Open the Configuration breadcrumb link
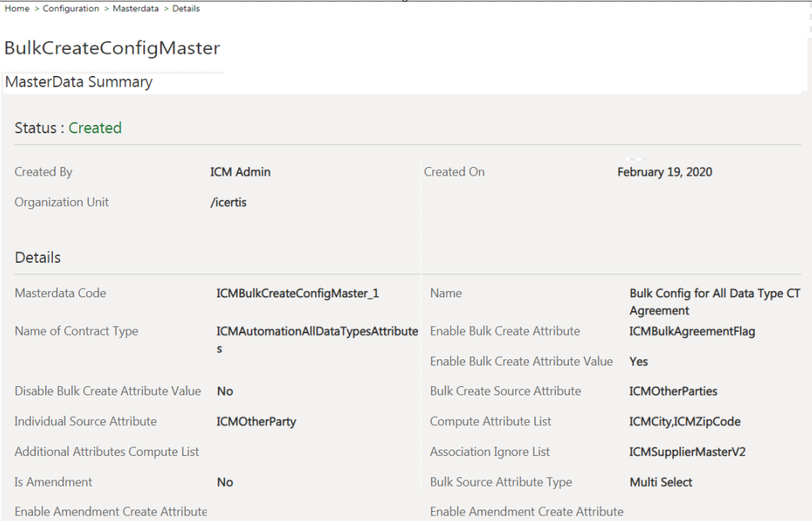Image resolution: width=812 pixels, height=521 pixels. click(x=71, y=8)
